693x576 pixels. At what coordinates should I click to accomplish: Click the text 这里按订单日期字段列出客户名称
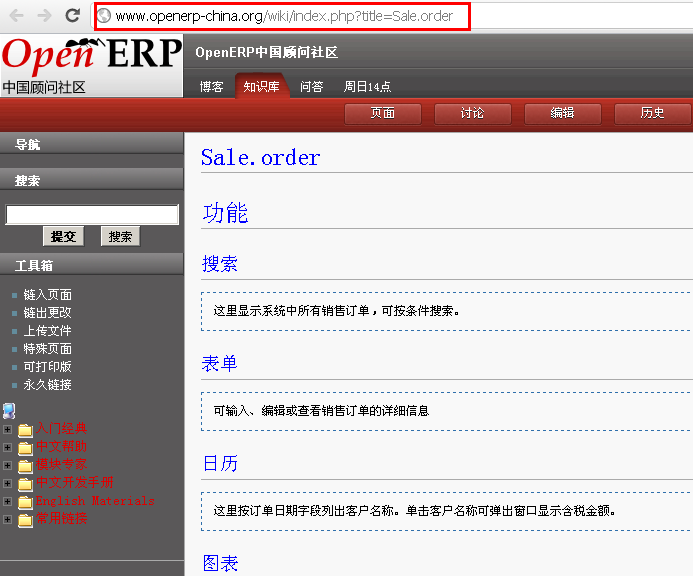[x=303, y=511]
